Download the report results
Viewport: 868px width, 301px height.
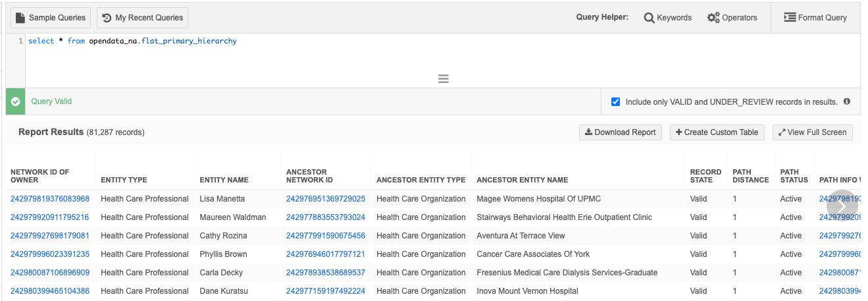(620, 132)
